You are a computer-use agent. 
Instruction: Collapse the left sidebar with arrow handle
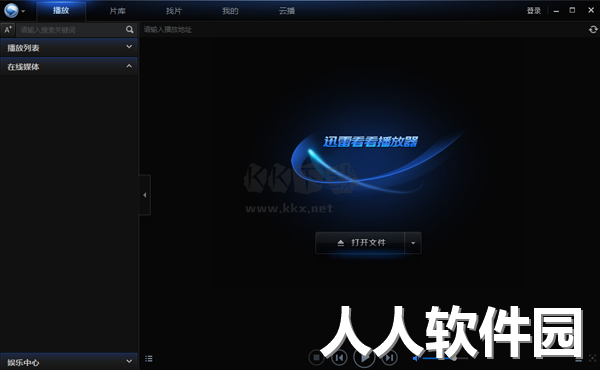[x=145, y=195]
